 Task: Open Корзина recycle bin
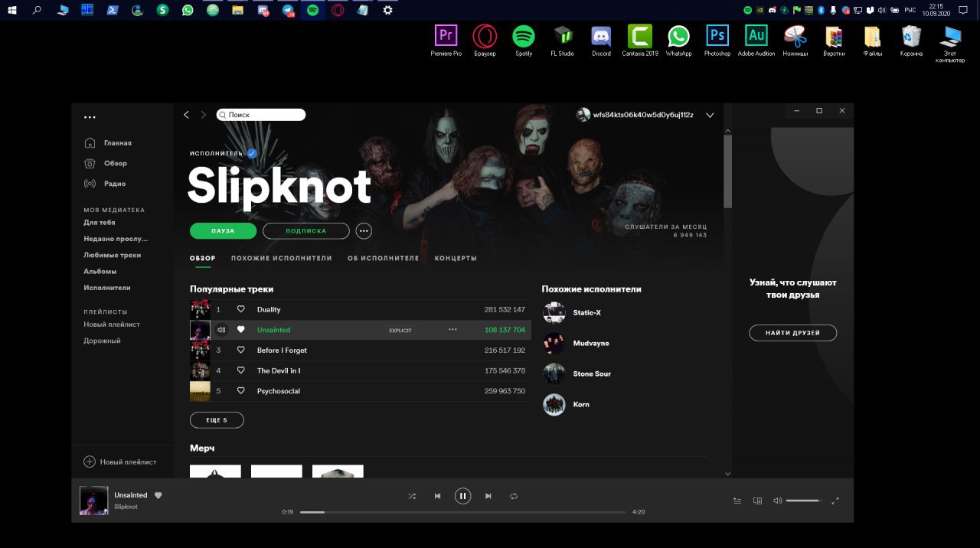tap(911, 41)
